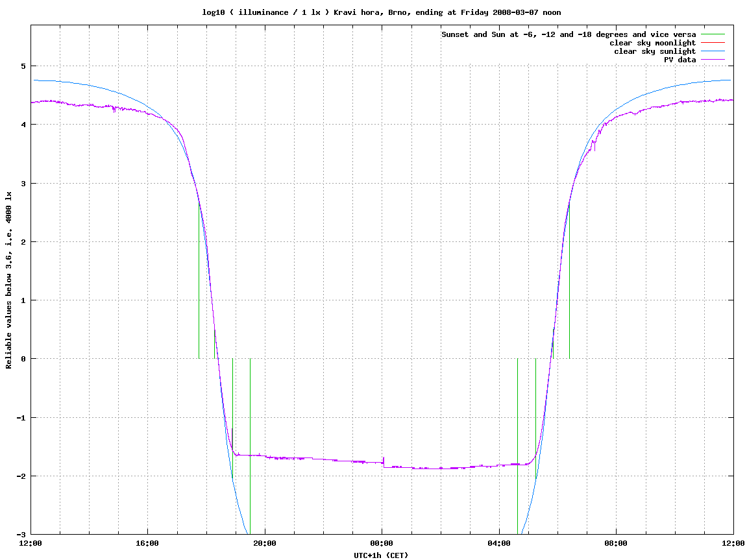Viewport: 747px width, 560px height.
Task: Select the 'clear sky moonlight' legend label
Action: [653, 43]
